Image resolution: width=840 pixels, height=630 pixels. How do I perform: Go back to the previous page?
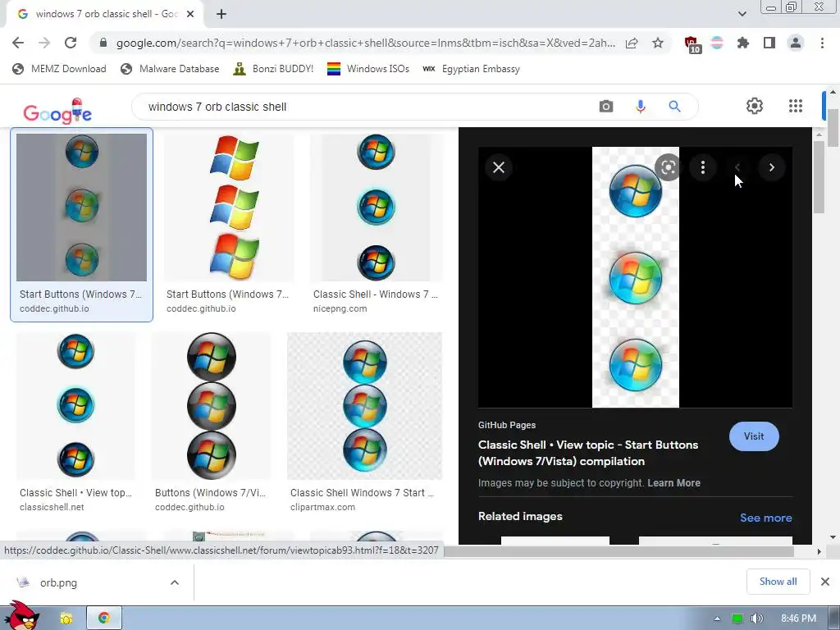(x=18, y=43)
